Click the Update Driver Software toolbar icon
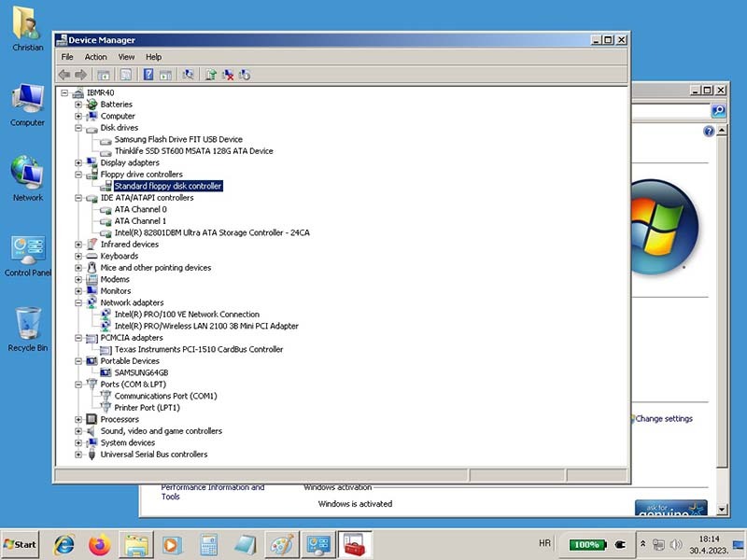This screenshot has height=560, width=747. pyautogui.click(x=211, y=75)
